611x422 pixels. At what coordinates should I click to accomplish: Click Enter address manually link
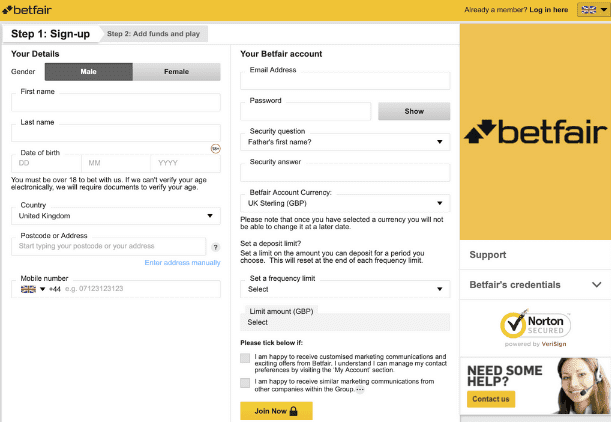[x=182, y=263]
